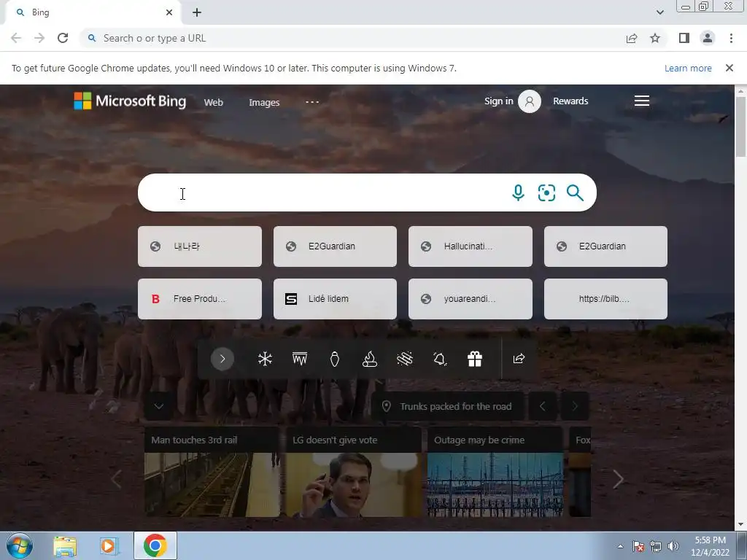747x560 pixels.
Task: Open Action Center flag tray icon
Action: tap(638, 546)
